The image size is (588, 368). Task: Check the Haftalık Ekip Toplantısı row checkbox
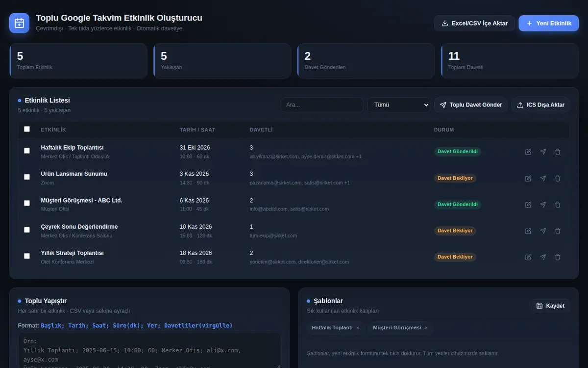tap(27, 151)
